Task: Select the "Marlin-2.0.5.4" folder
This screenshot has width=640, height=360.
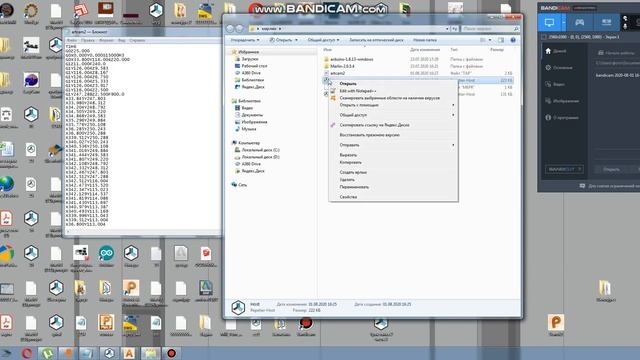Action: (342, 66)
